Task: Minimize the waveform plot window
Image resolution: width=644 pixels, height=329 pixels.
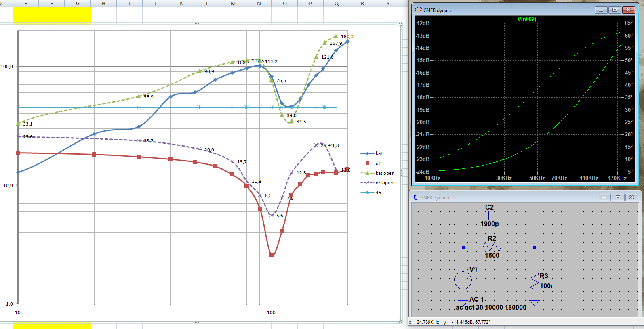Action: tap(601, 10)
